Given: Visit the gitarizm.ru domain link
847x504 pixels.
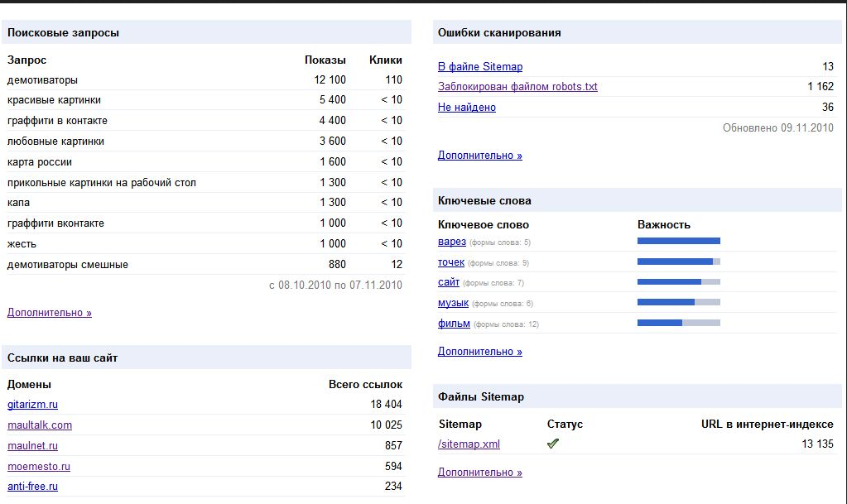Looking at the screenshot, I should tap(32, 405).
